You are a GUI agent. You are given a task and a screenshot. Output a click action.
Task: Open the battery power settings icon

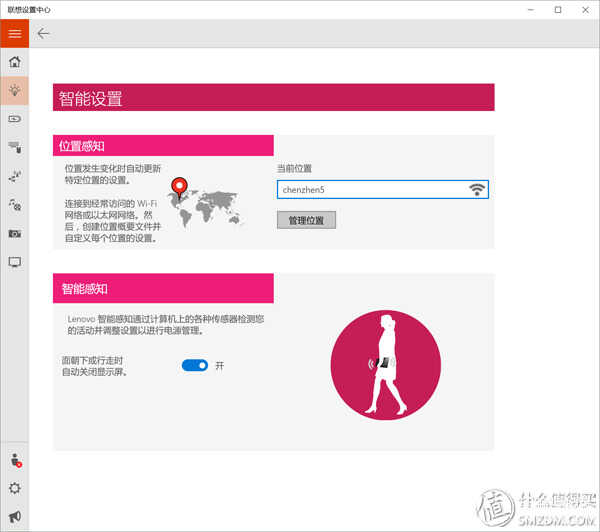pyautogui.click(x=15, y=119)
